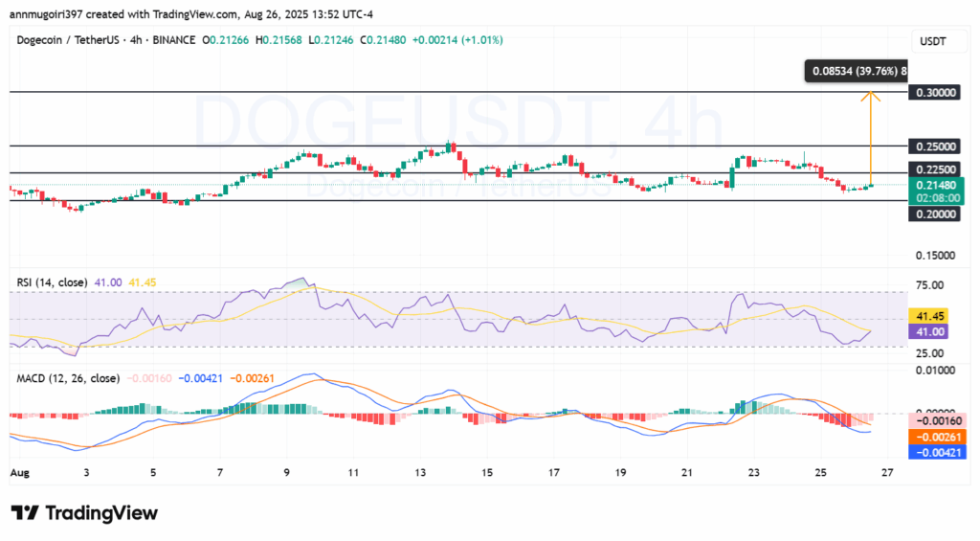Viewport: 980px width, 541px height.
Task: Click the open value O0.21266
Action: (x=225, y=40)
